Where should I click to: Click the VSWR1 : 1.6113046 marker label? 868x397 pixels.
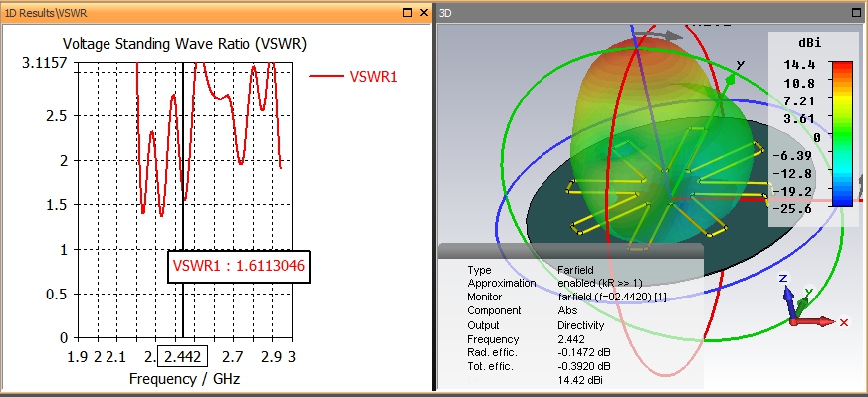(x=239, y=266)
